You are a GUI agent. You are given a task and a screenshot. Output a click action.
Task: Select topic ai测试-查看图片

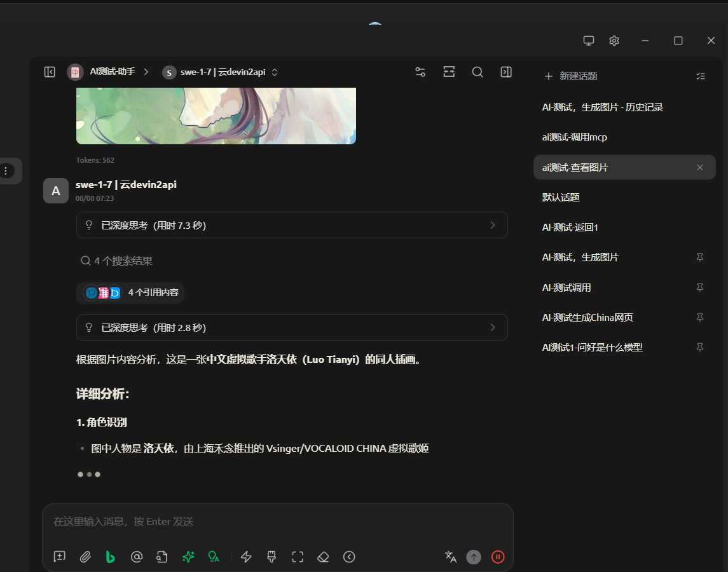624,167
